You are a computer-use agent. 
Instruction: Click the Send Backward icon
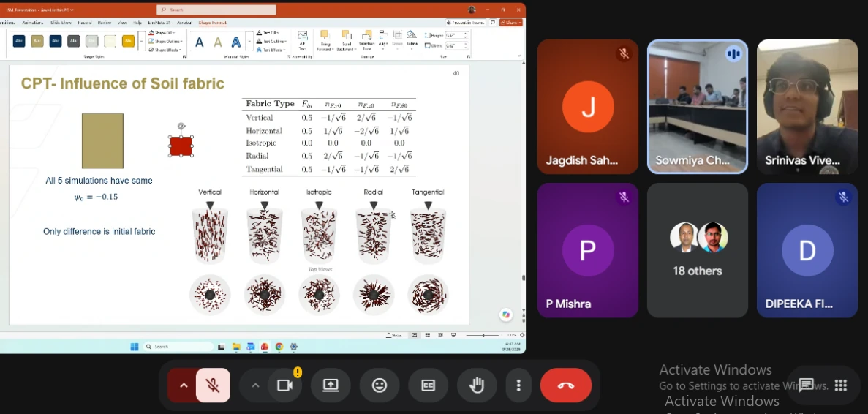(x=347, y=41)
